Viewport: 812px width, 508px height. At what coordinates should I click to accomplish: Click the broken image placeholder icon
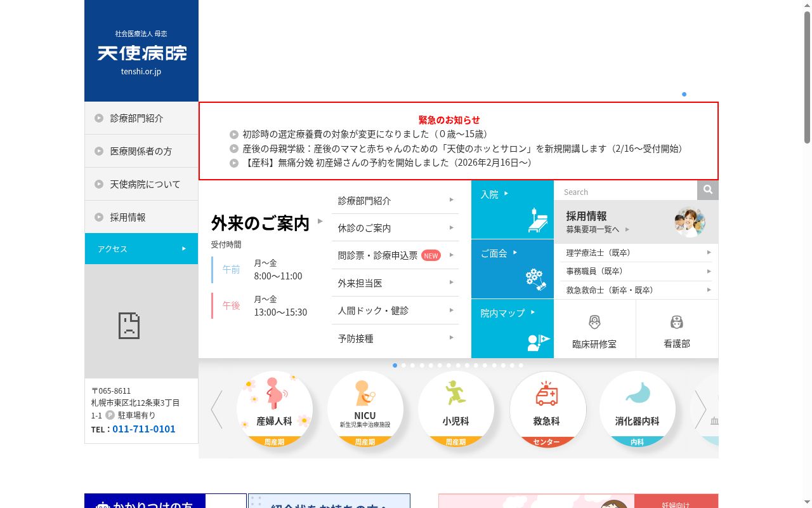[x=129, y=325]
